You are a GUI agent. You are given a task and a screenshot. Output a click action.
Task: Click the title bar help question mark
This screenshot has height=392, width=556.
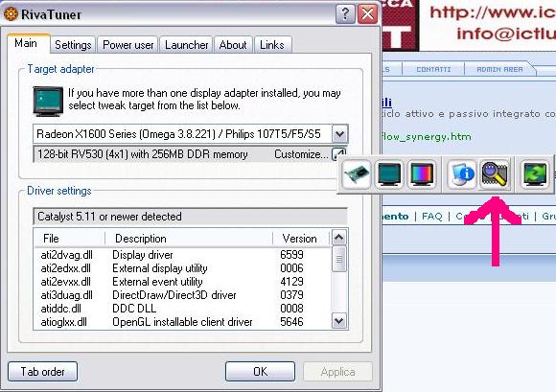345,14
